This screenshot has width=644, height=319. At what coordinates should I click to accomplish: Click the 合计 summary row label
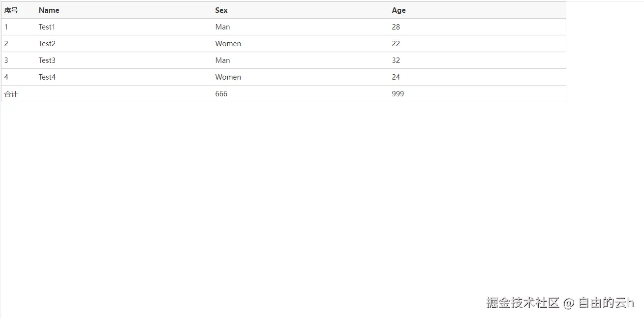(x=11, y=94)
